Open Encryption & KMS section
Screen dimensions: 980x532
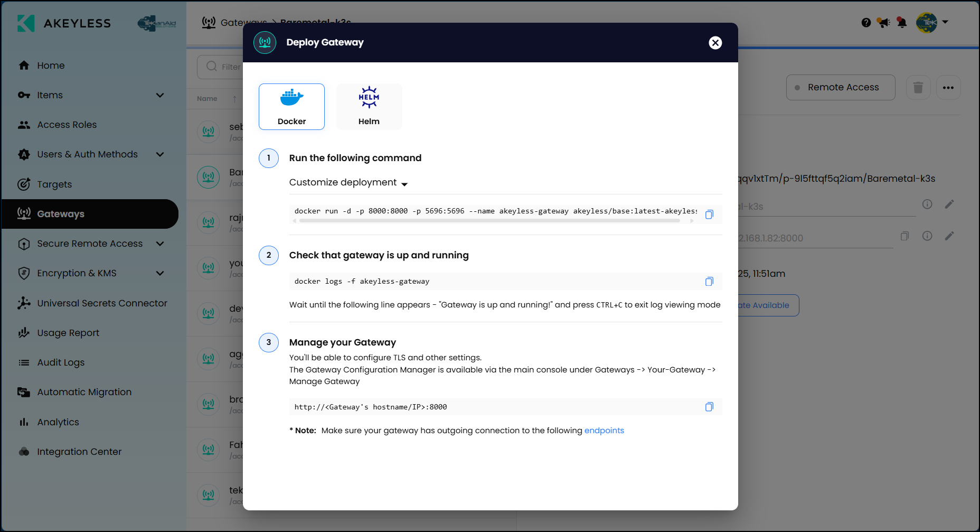pyautogui.click(x=77, y=273)
